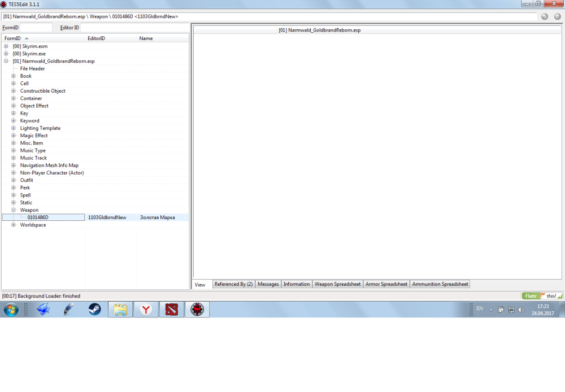Image resolution: width=565 pixels, height=392 pixels.
Task: Expand the [00] Skyrim.exe node
Action: (x=6, y=54)
